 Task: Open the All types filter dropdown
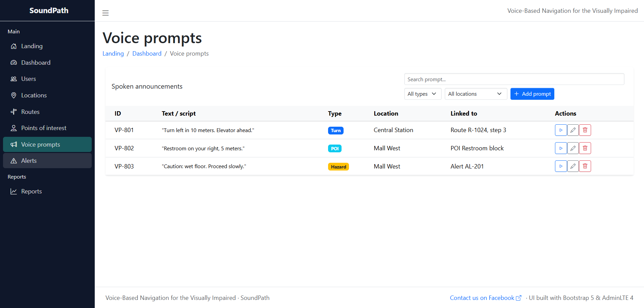[422, 94]
